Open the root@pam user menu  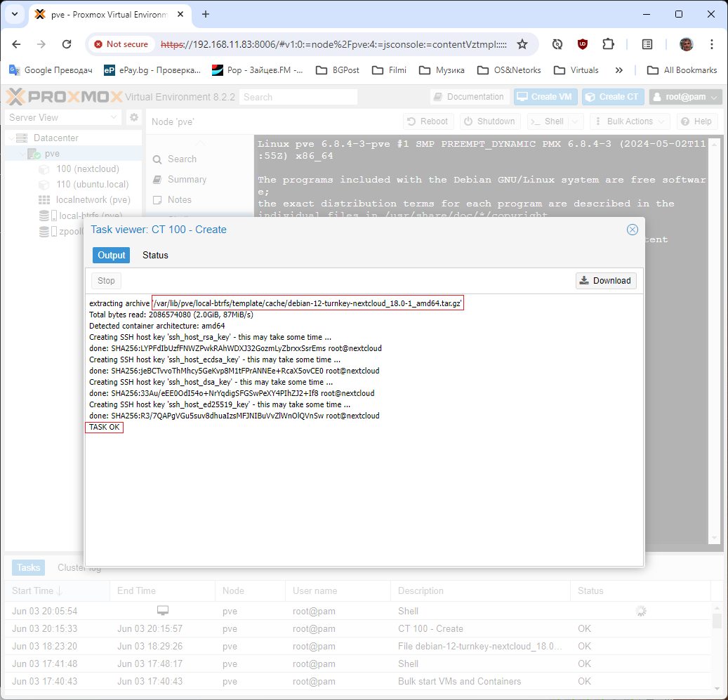(x=685, y=97)
